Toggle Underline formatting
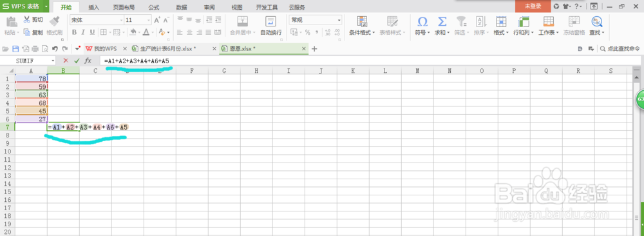The height and width of the screenshot is (236, 644). 92,32
